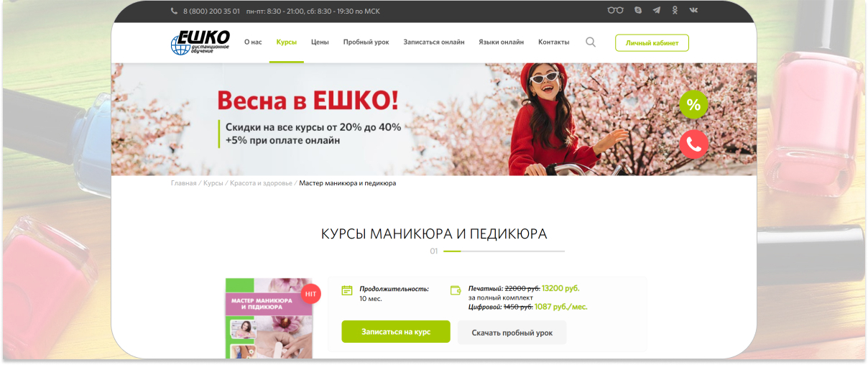Open the accessibility glasses icon
Screen dimensions: 868x365
click(615, 11)
